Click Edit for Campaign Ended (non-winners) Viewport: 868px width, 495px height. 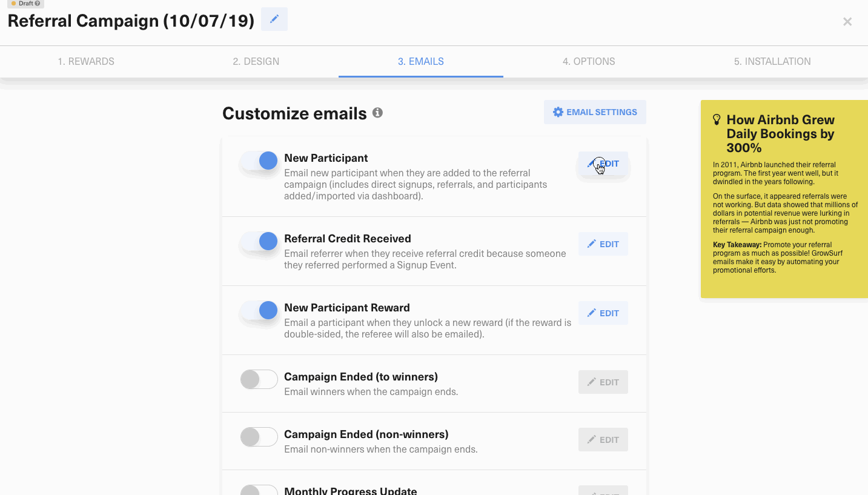pyautogui.click(x=603, y=440)
